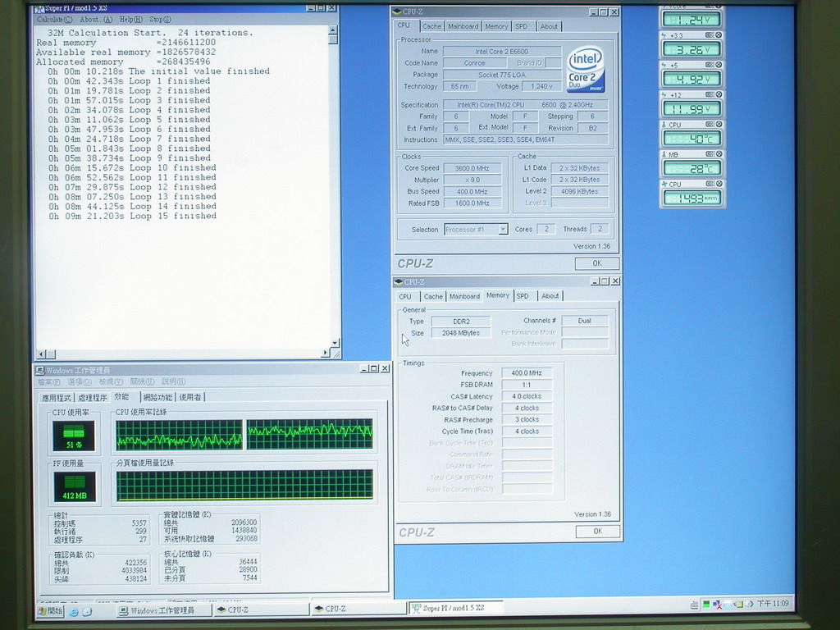
Task: Open the 檢視 menu in Task Manager
Action: [111, 381]
